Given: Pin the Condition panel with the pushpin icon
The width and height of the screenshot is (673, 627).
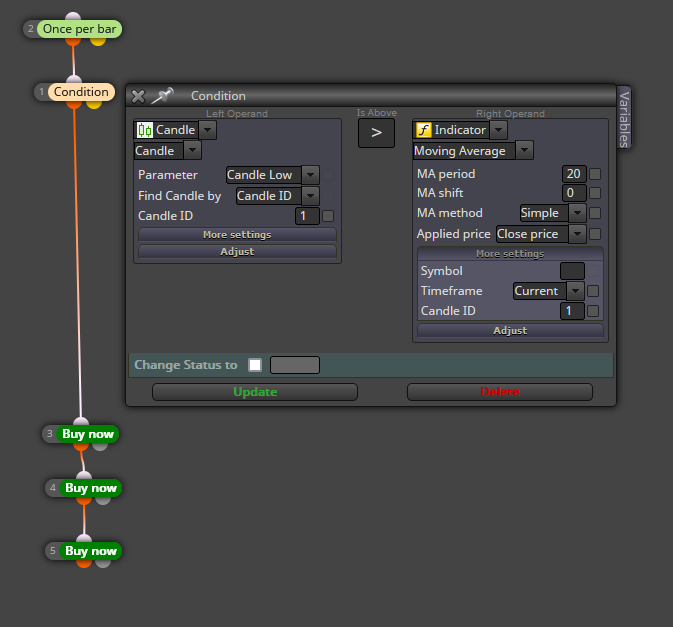Looking at the screenshot, I should [162, 95].
